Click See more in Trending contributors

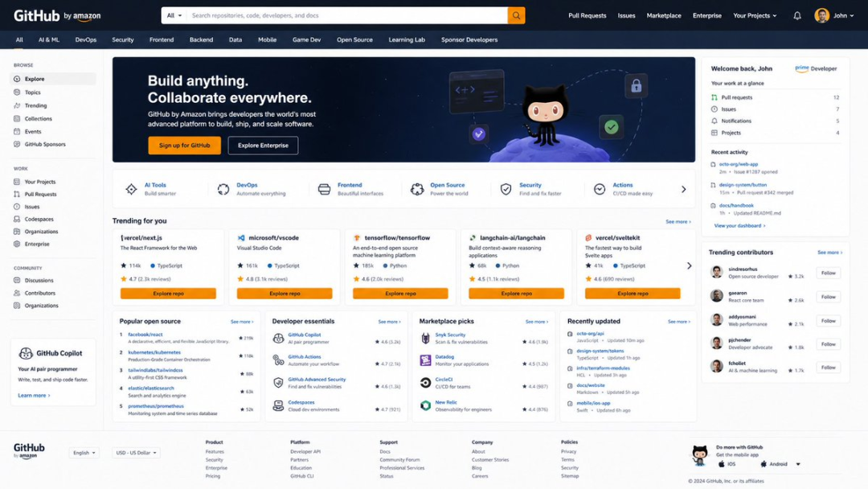[829, 253]
